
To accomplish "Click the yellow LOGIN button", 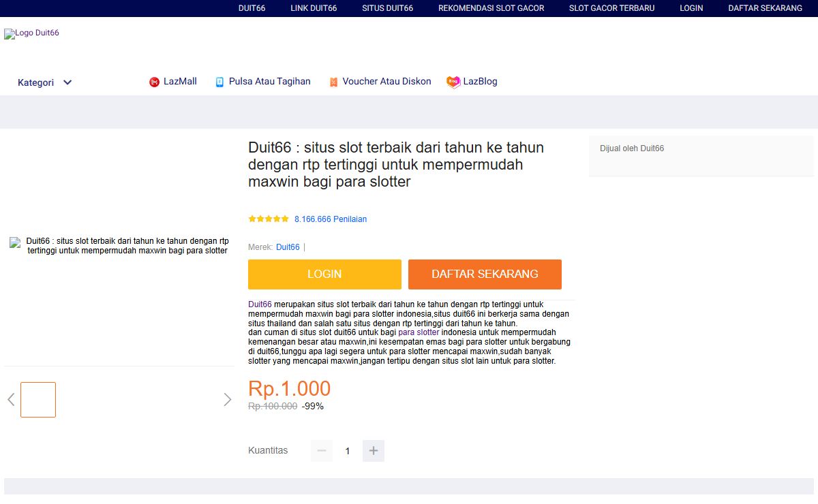I will pyautogui.click(x=324, y=274).
